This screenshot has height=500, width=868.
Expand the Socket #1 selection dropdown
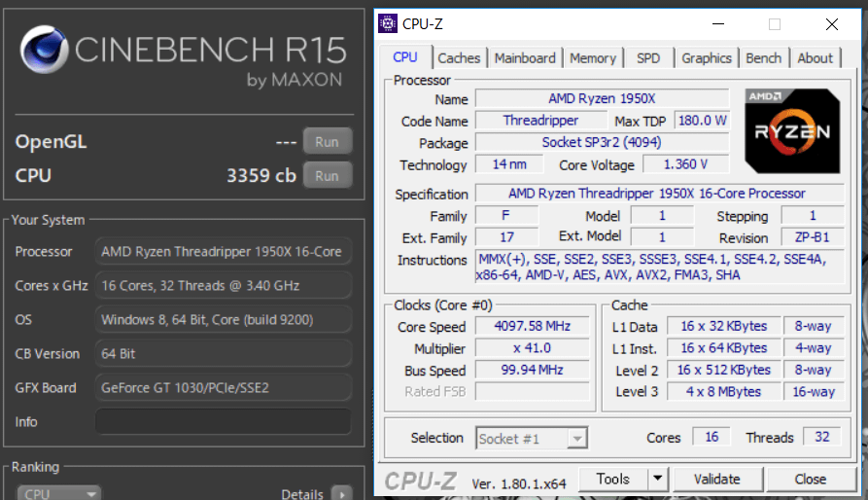pyautogui.click(x=577, y=439)
